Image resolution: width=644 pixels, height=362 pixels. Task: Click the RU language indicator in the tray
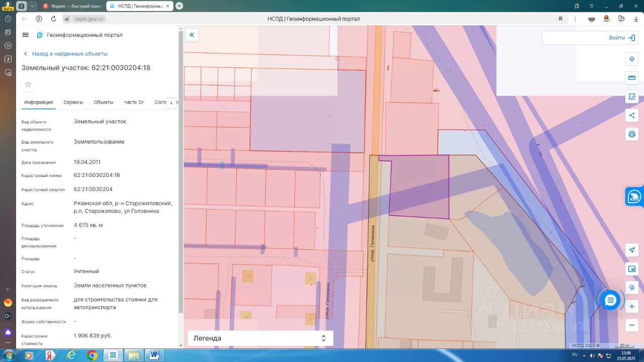(575, 355)
